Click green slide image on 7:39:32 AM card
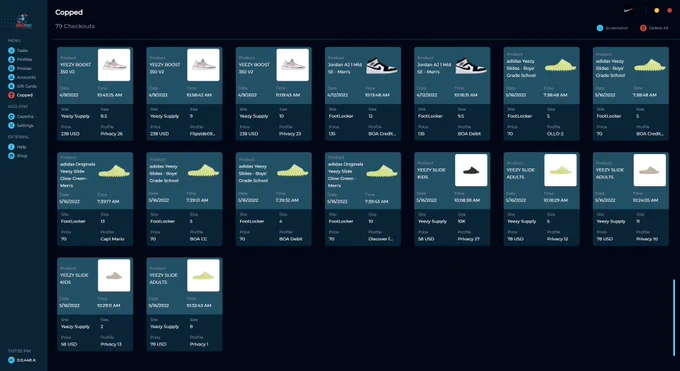This screenshot has height=371, width=680. (293, 170)
